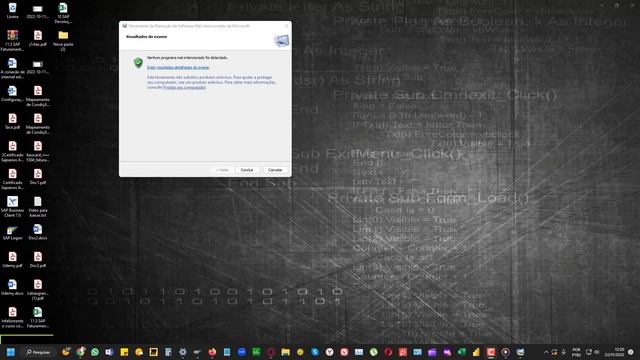Open Google Chrome from the taskbar

[80, 352]
